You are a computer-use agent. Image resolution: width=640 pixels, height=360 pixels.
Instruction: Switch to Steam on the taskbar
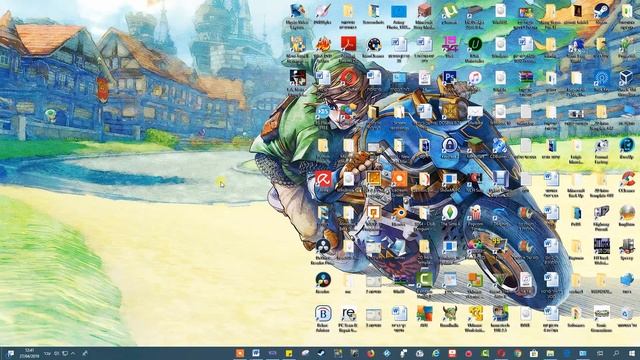tap(321, 353)
